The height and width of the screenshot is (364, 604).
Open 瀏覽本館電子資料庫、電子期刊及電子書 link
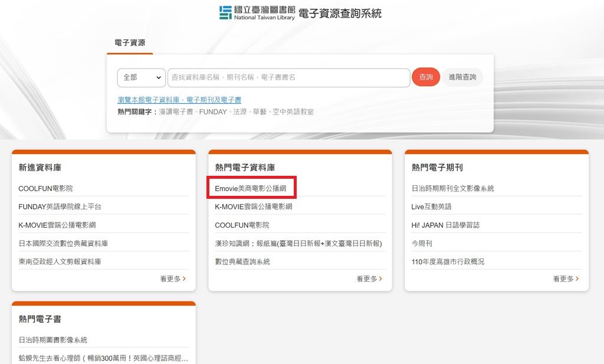[x=179, y=100]
